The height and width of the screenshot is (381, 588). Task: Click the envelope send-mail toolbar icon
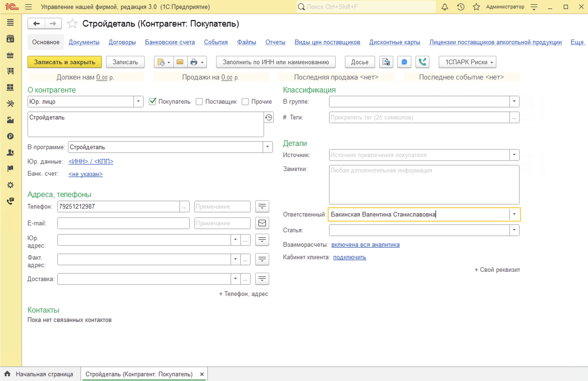pos(179,62)
